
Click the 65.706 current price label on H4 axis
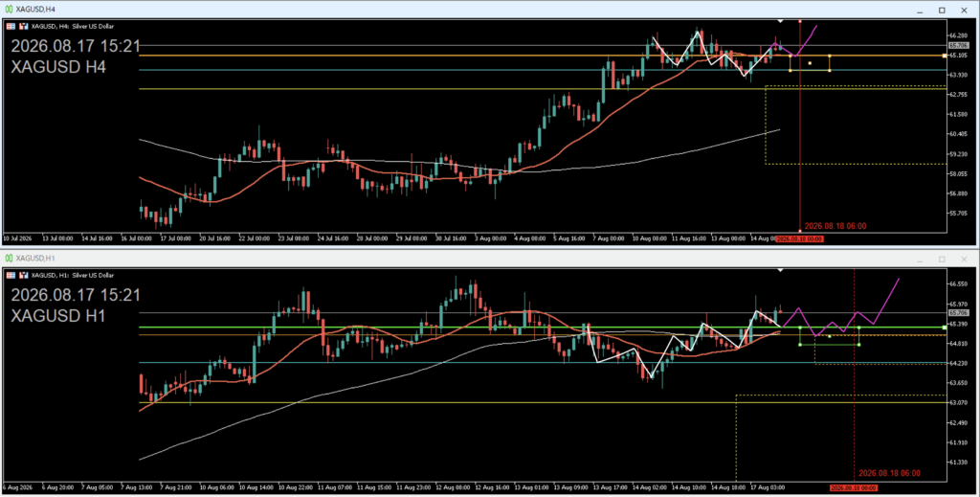[958, 46]
